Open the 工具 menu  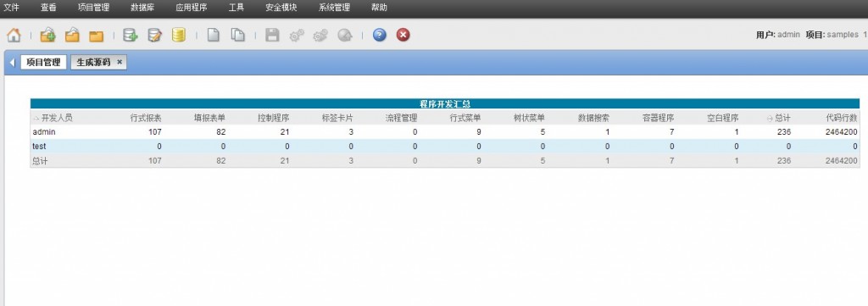pyautogui.click(x=236, y=8)
